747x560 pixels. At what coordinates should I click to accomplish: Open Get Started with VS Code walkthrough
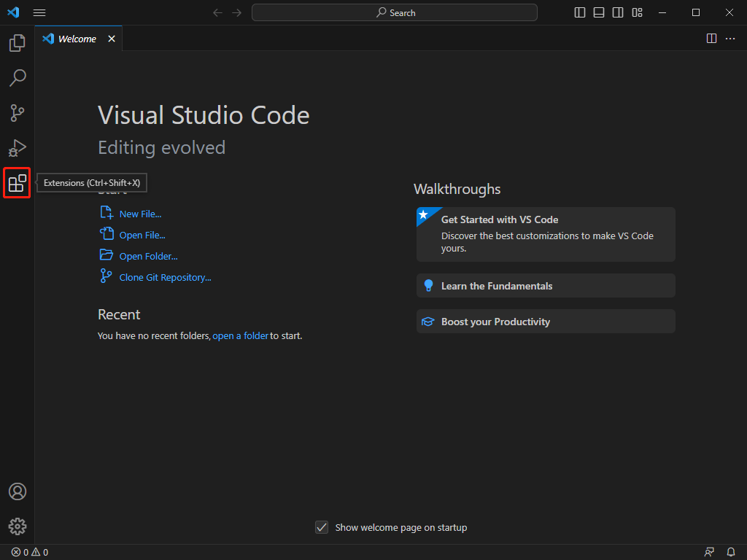pyautogui.click(x=546, y=234)
